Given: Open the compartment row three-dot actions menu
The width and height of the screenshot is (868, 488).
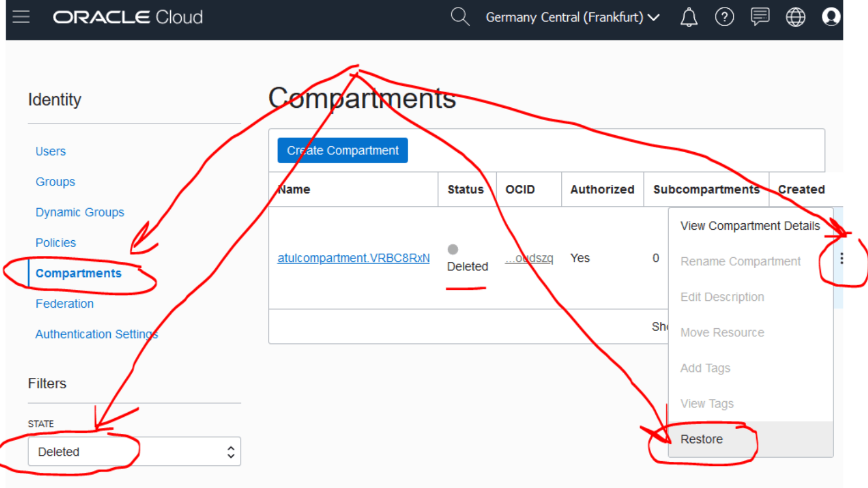Looking at the screenshot, I should pos(842,258).
